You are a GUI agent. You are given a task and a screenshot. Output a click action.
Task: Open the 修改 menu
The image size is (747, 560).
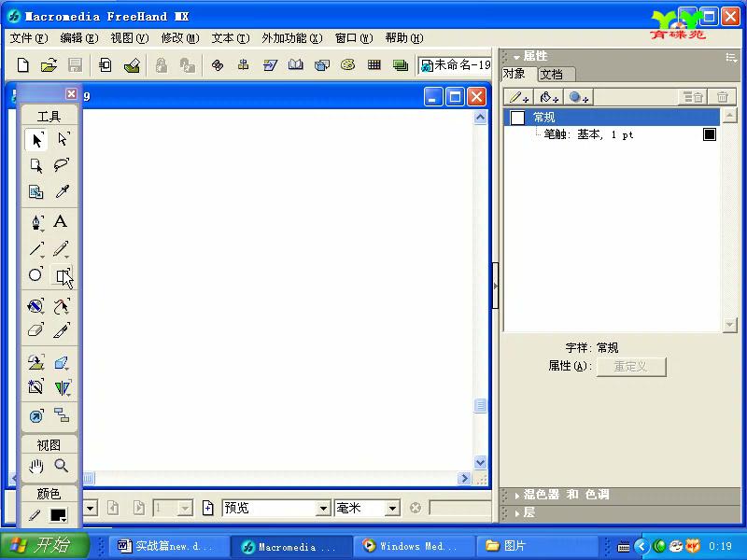[180, 37]
